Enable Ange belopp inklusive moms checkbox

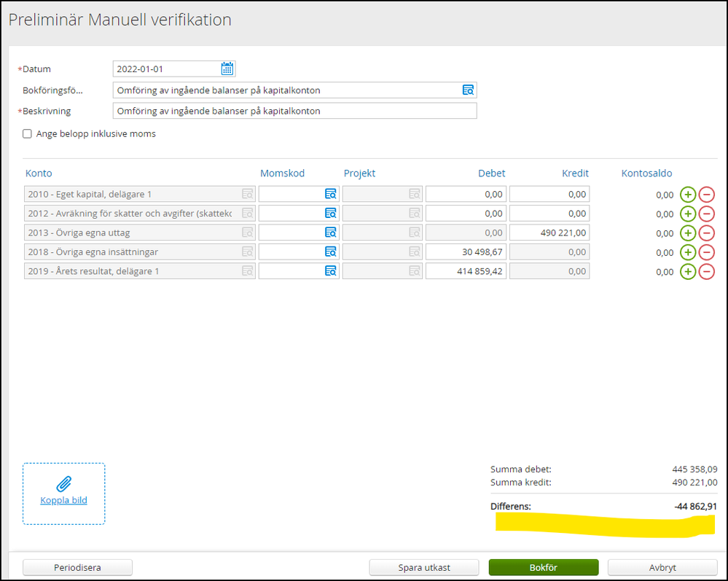click(x=28, y=134)
